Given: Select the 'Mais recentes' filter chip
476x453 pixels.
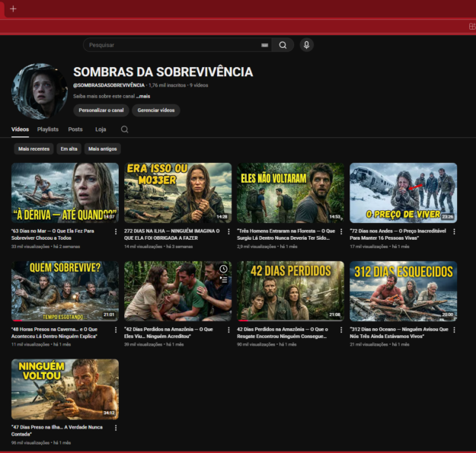Looking at the screenshot, I should 34,149.
